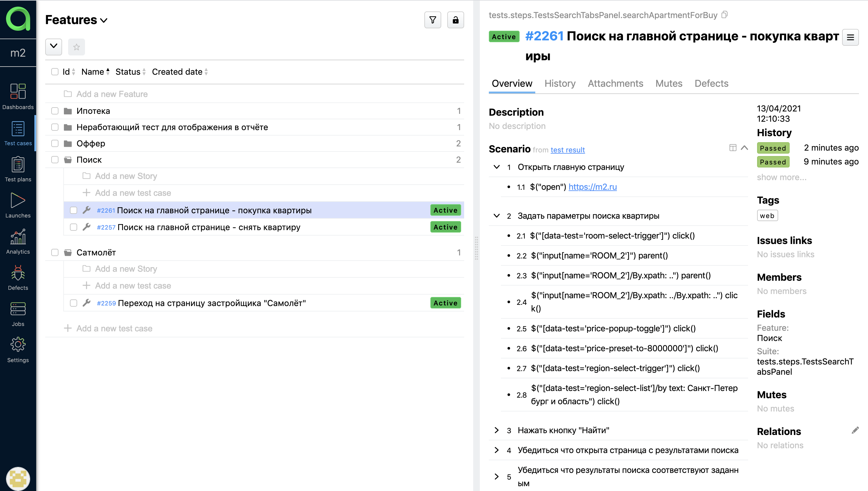868x491 pixels.
Task: Toggle checkbox for Ипотека feature row
Action: tap(55, 110)
